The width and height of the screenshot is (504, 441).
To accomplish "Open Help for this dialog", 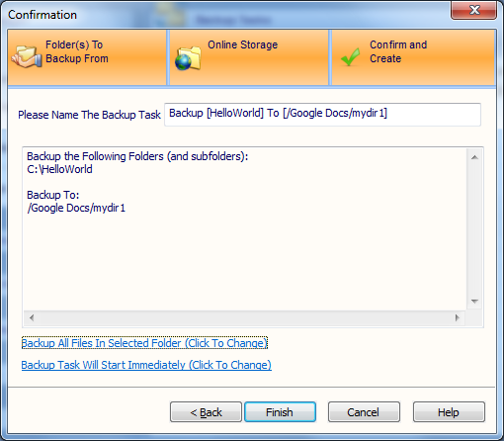I will tap(449, 412).
